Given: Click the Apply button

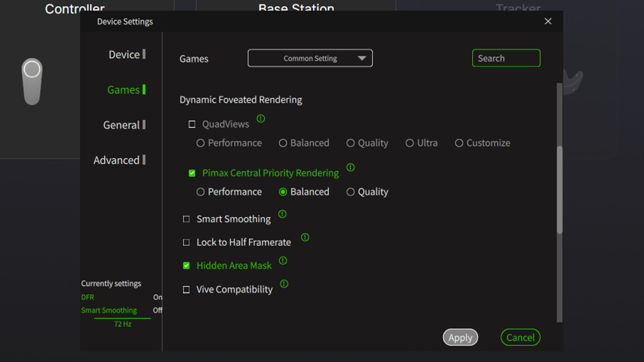Looking at the screenshot, I should pyautogui.click(x=460, y=337).
